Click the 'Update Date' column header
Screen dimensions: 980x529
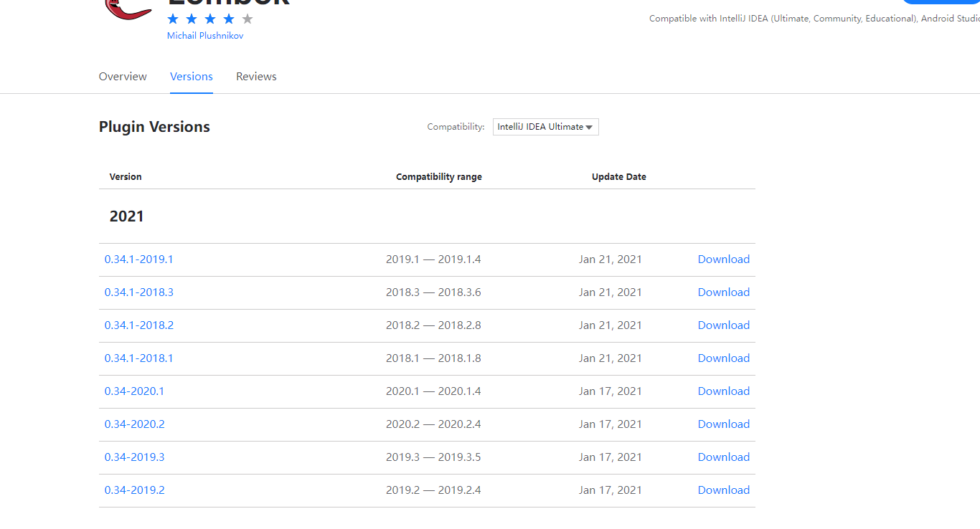point(619,177)
